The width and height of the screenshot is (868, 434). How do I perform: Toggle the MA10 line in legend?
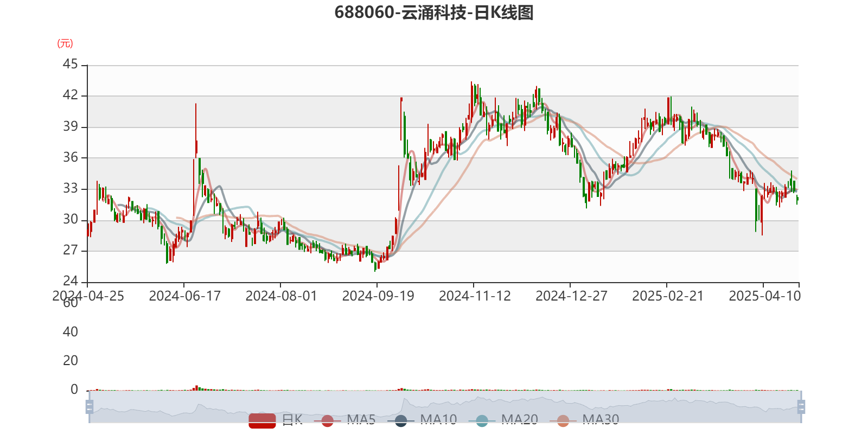[422, 420]
